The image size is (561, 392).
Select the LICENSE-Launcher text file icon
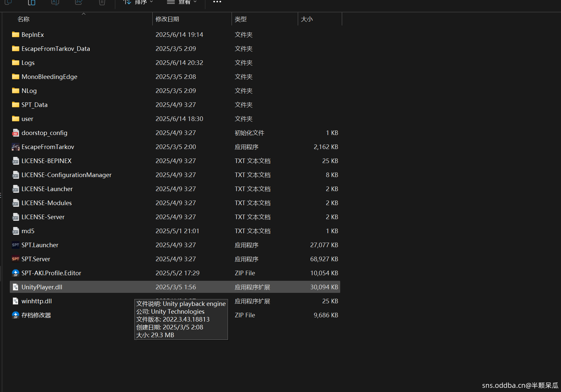(15, 189)
